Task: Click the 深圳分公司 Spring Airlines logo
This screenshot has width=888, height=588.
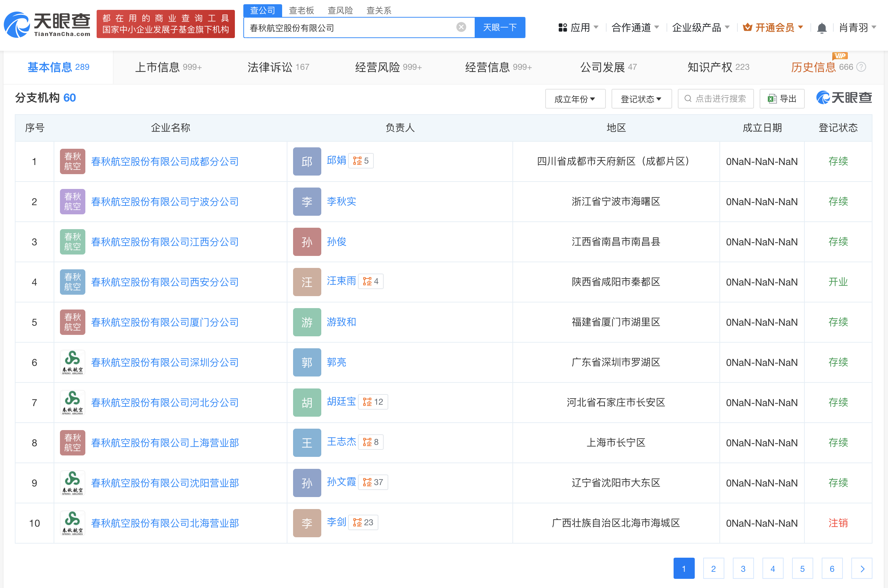Action: [72, 362]
